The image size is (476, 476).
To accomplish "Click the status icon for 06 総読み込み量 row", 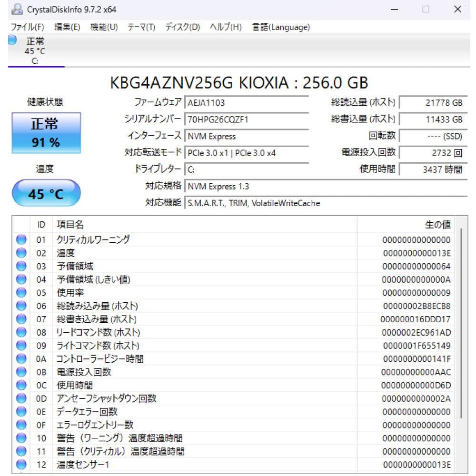I will click(x=21, y=306).
